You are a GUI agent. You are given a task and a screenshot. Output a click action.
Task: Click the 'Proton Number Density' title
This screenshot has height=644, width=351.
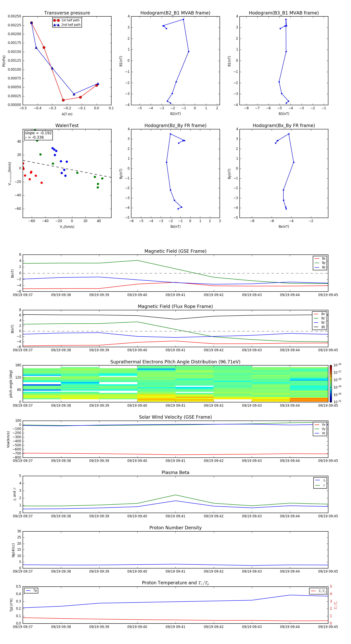click(x=175, y=528)
